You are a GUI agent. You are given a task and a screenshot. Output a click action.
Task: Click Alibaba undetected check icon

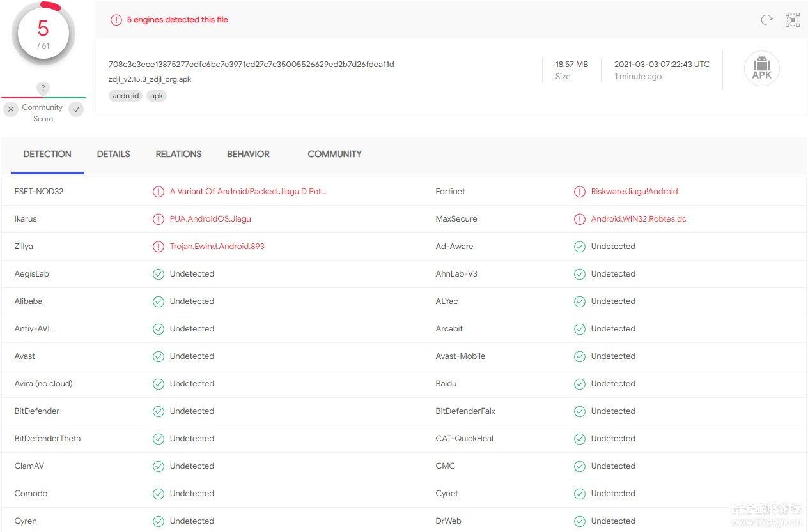click(x=159, y=301)
